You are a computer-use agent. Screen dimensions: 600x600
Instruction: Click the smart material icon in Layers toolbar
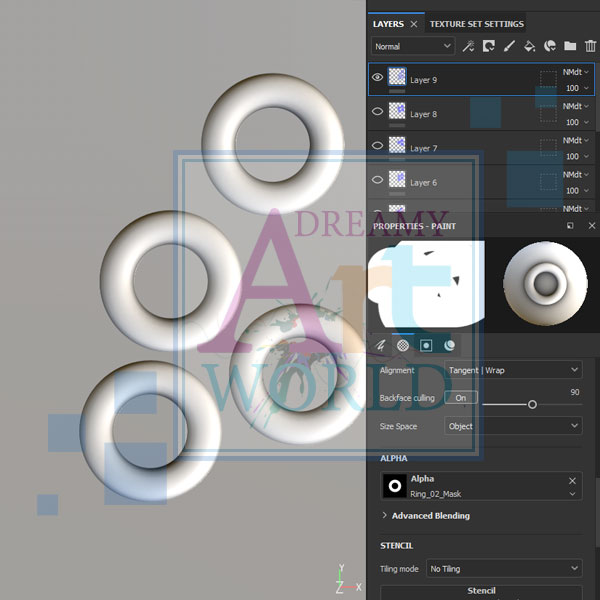(x=550, y=46)
